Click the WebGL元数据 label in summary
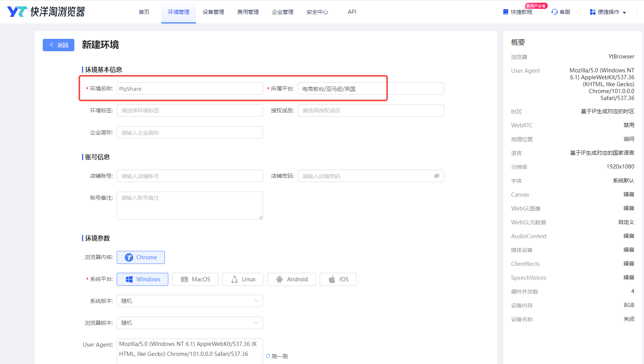Screen dimensions: 644x364 528,222
